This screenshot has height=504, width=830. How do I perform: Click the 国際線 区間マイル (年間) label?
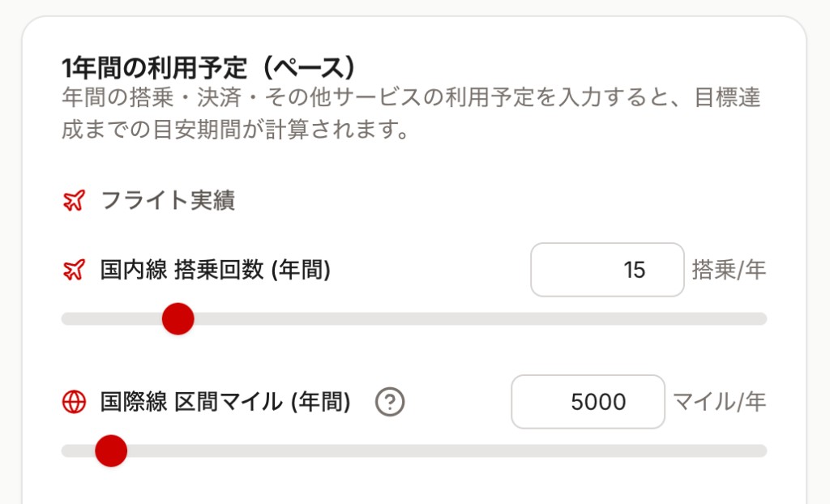(x=225, y=402)
